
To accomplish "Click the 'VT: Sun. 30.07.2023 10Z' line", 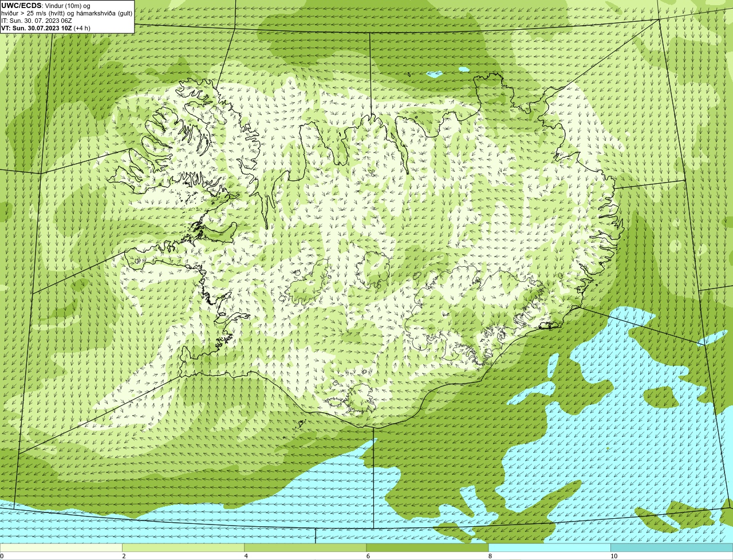I will pos(45,28).
